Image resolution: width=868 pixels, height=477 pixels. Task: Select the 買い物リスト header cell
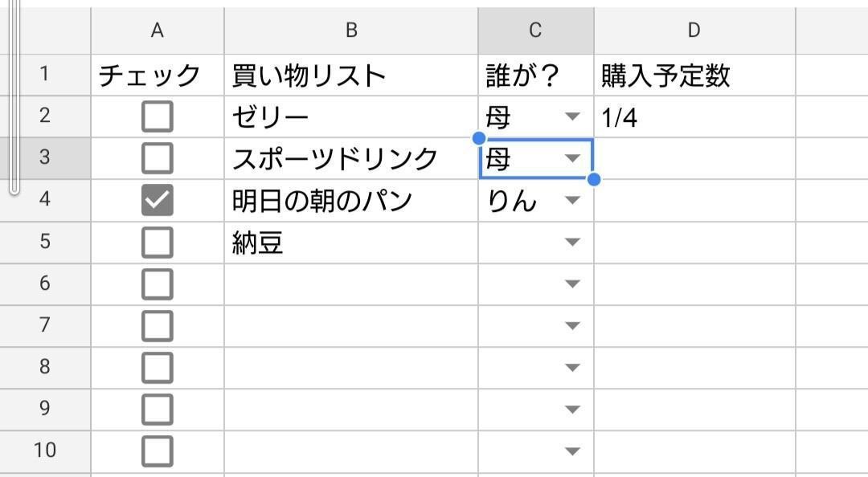[x=351, y=75]
